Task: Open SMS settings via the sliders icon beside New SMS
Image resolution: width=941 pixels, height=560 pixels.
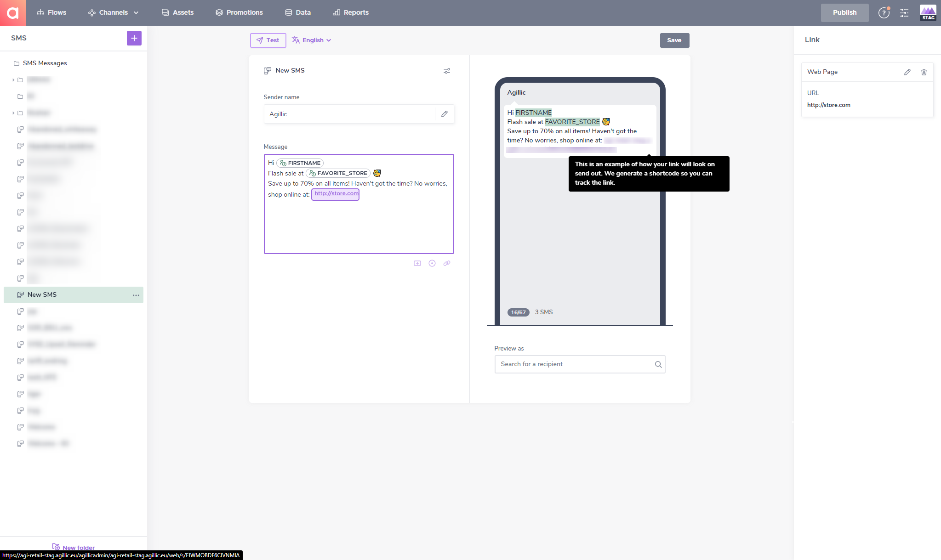Action: coord(446,71)
